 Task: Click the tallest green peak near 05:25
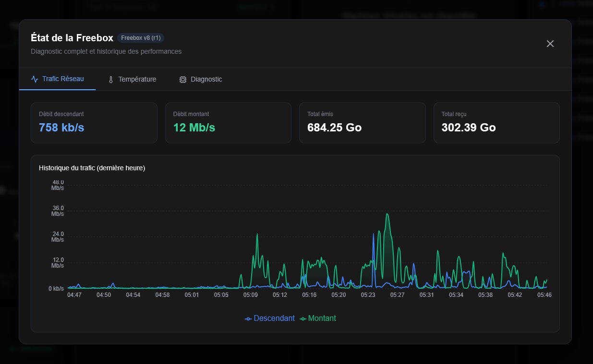[387, 214]
